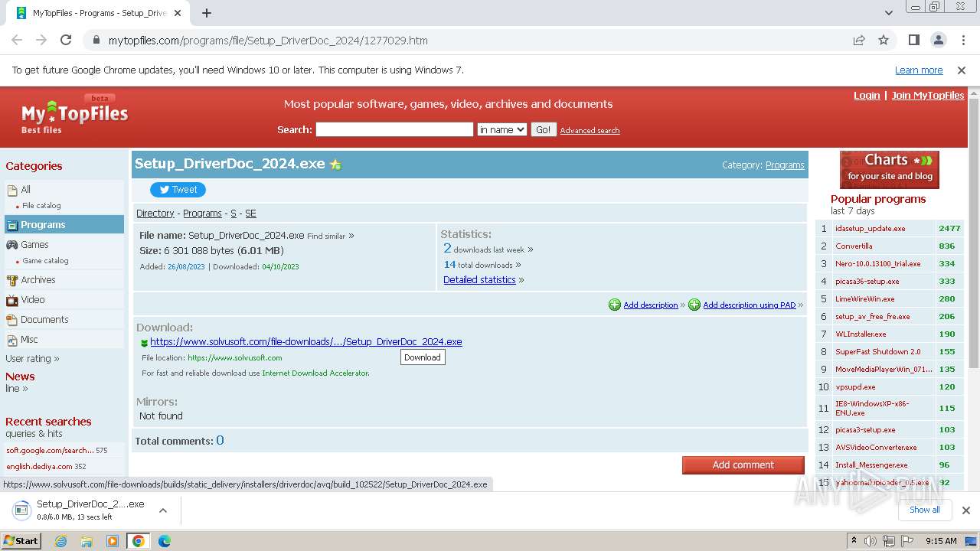
Task: Open Misc category
Action: point(29,340)
